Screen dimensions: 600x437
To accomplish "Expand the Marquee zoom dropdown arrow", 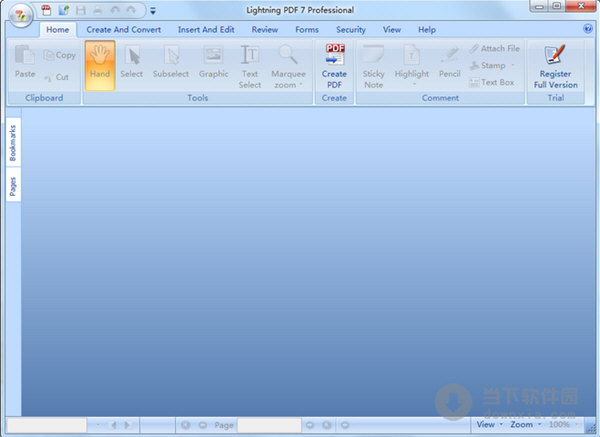I will click(x=301, y=85).
